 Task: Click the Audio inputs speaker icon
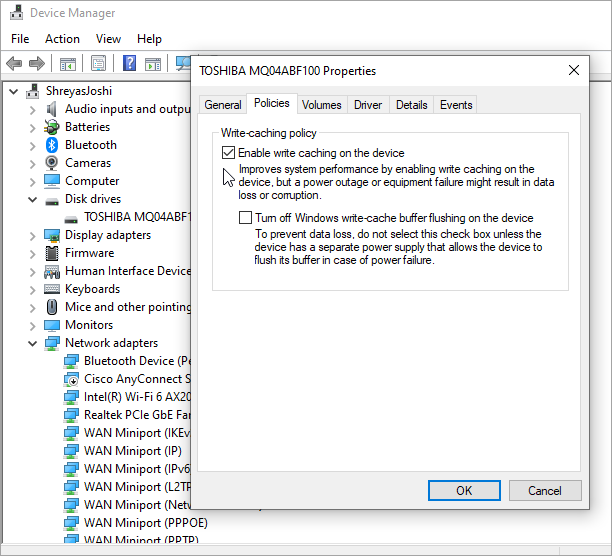click(52, 109)
